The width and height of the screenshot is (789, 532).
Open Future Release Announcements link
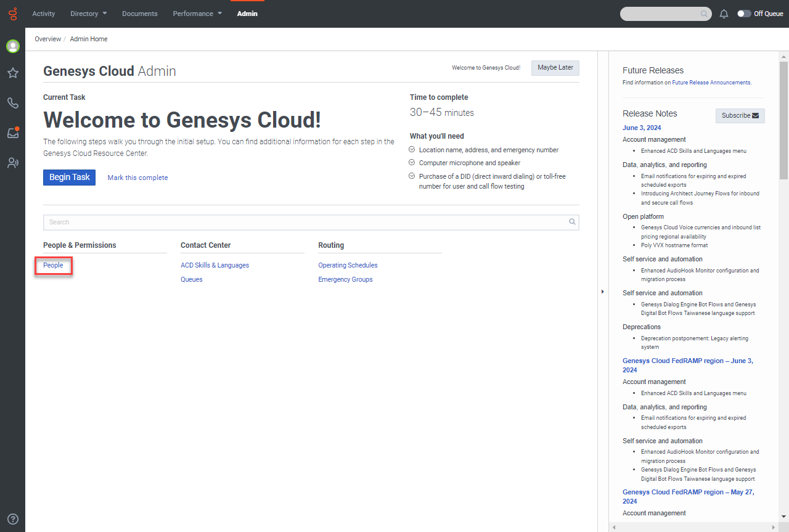click(x=711, y=82)
